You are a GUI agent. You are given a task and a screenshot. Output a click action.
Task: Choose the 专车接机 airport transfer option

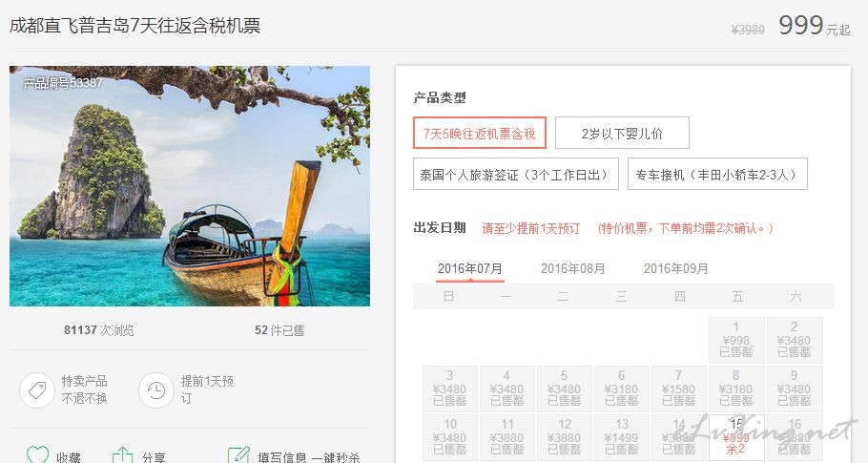click(717, 174)
